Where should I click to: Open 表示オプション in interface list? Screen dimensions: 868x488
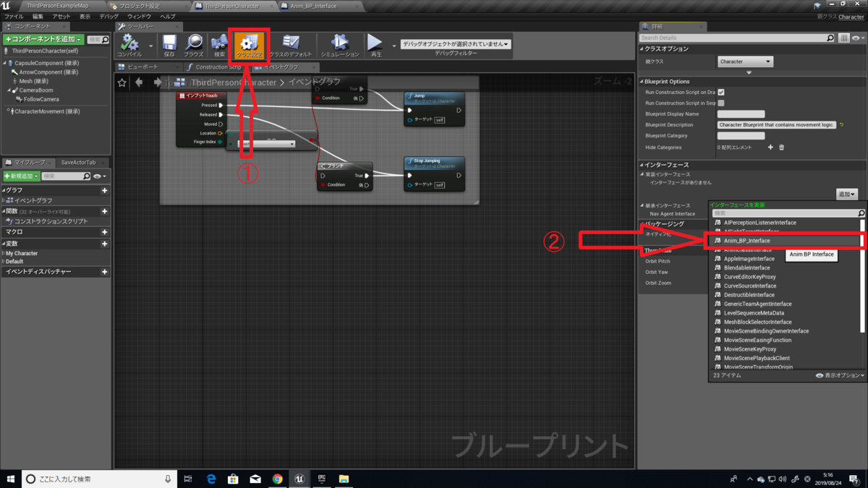[x=840, y=376]
